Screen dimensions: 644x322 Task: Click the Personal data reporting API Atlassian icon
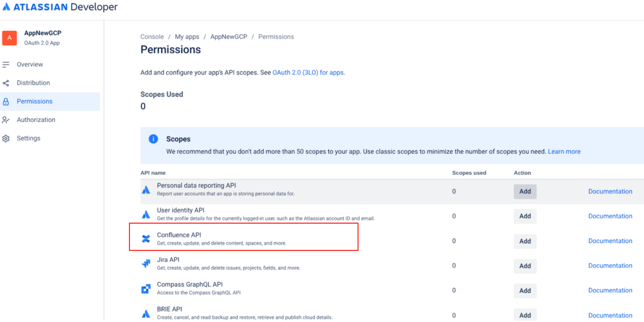[146, 190]
